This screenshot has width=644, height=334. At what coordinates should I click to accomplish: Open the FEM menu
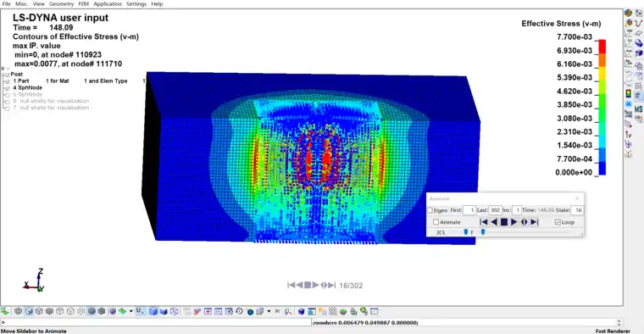tap(83, 3)
